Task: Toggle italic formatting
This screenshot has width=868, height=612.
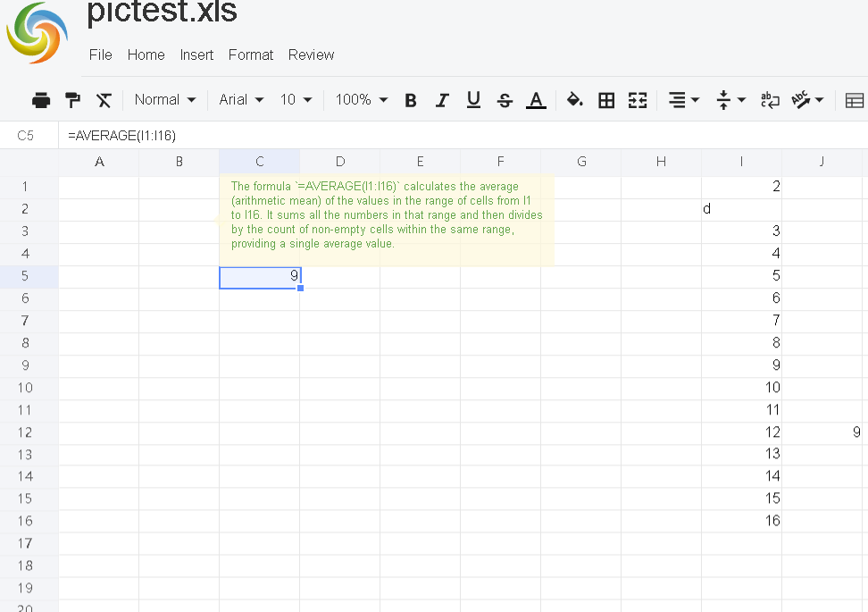Action: tap(441, 100)
